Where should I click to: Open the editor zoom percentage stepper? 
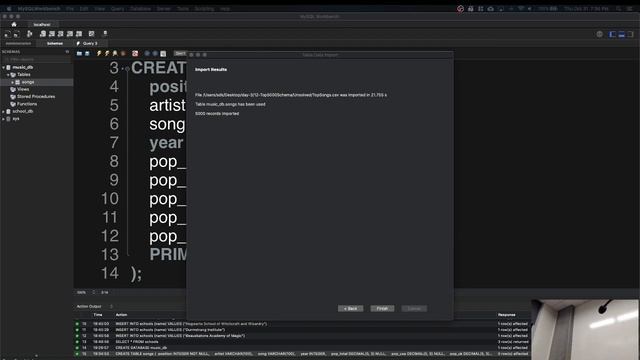[x=93, y=292]
